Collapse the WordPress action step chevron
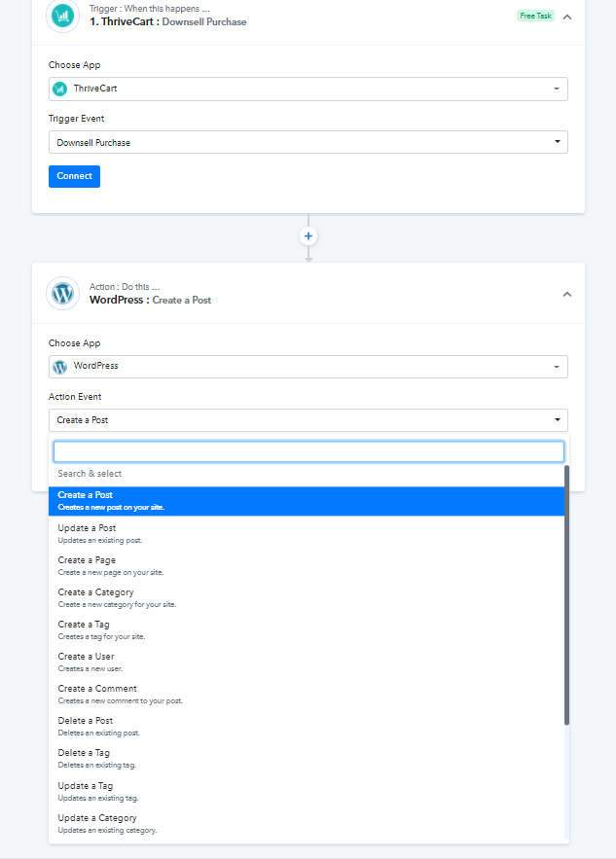Viewport: 616px width, 859px height. pyautogui.click(x=567, y=294)
